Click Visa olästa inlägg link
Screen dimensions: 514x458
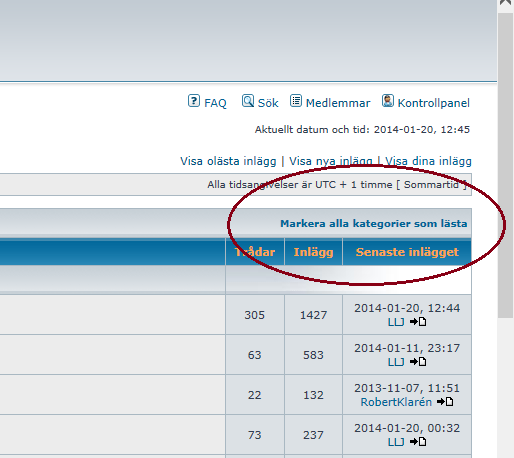(228, 161)
